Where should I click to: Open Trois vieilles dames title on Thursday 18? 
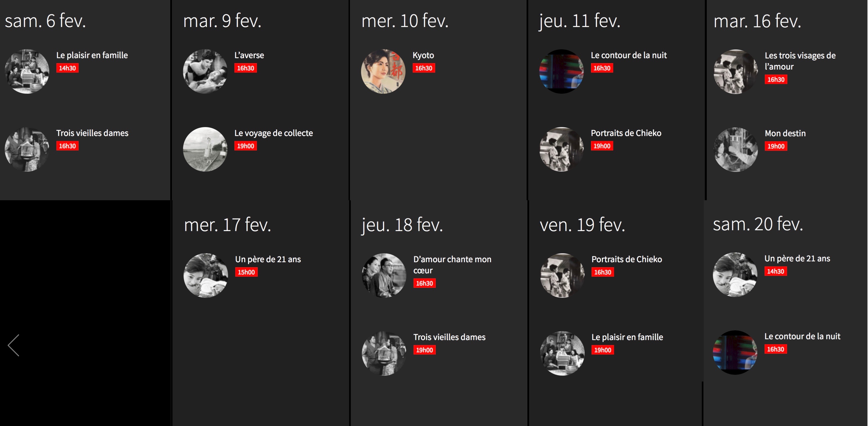click(x=449, y=337)
